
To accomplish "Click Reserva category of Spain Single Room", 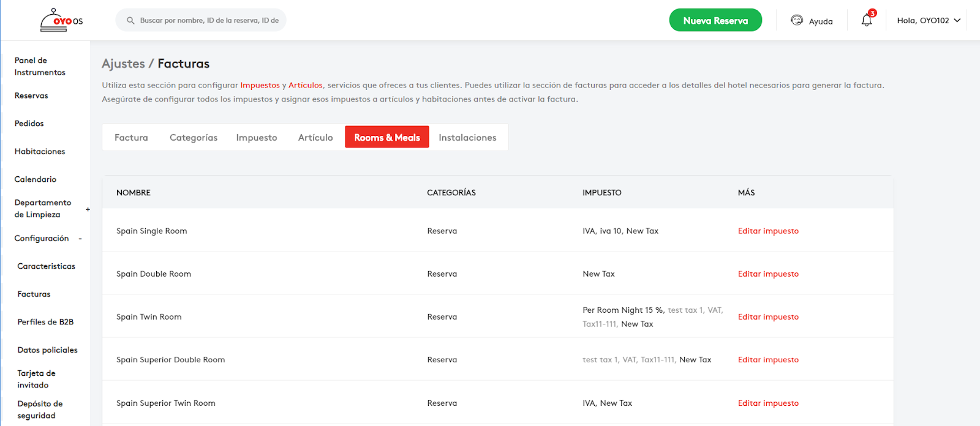I will point(442,231).
